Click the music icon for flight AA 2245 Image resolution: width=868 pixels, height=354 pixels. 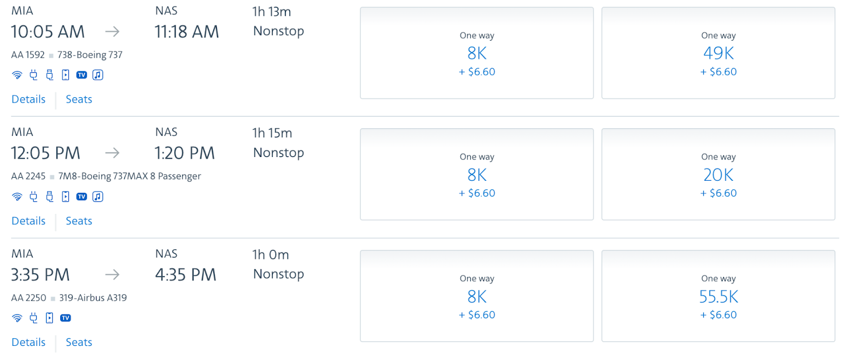tap(98, 197)
